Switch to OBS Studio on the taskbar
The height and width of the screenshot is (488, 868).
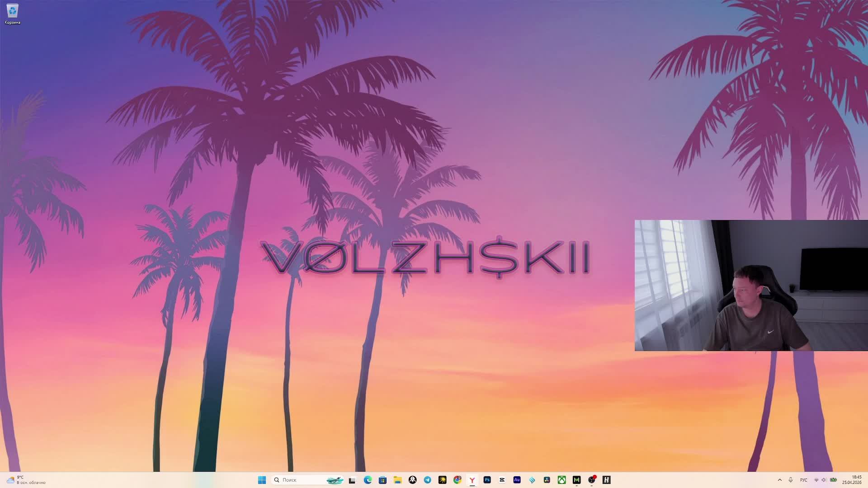click(591, 480)
